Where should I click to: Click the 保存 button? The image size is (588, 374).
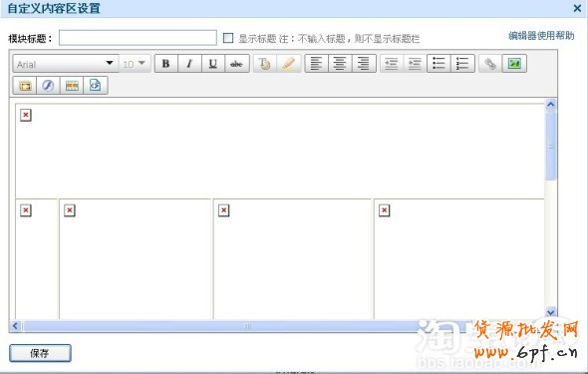pos(40,353)
